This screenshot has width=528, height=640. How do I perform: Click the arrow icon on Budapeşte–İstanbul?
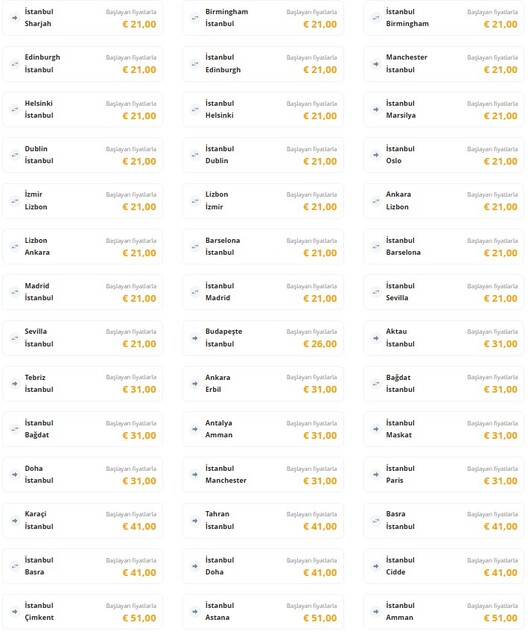click(x=195, y=338)
